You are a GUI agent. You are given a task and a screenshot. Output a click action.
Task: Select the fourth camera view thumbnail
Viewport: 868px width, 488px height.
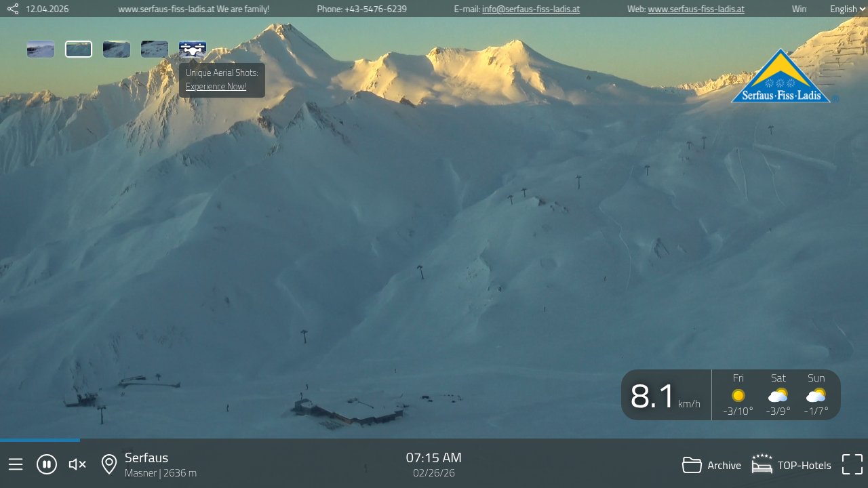[x=155, y=49]
